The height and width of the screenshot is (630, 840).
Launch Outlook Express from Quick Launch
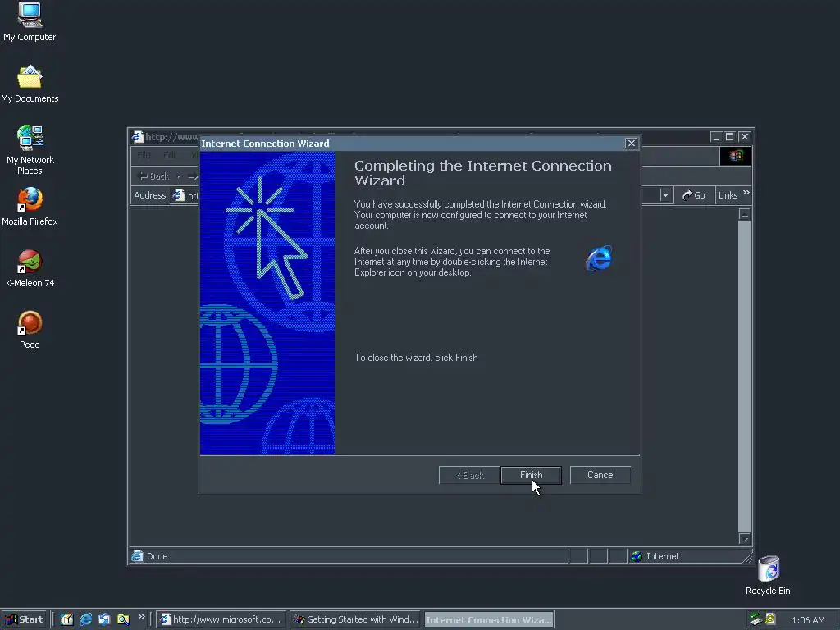pos(104,619)
